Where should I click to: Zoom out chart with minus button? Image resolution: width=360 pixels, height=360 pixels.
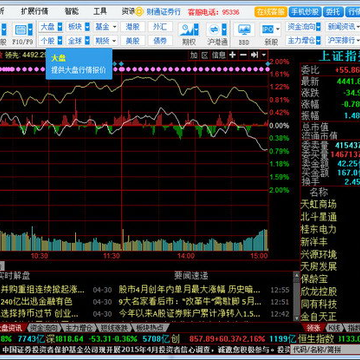tap(243, 55)
